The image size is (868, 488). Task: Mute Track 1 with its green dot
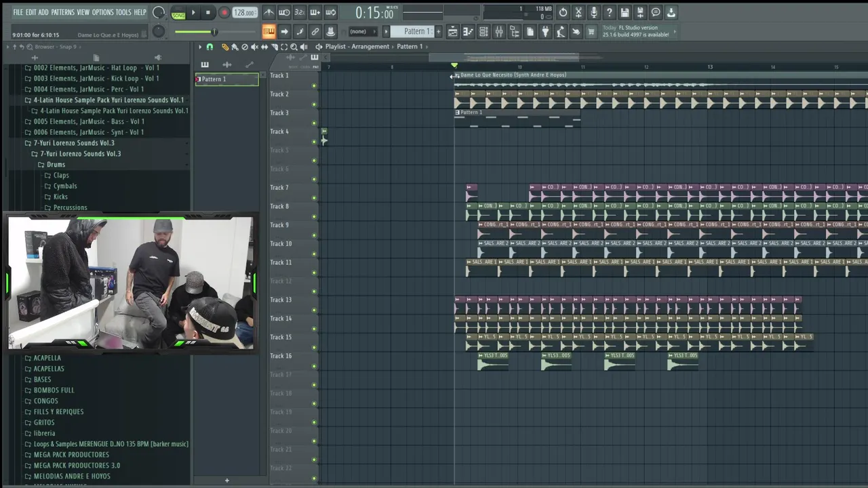coord(313,85)
